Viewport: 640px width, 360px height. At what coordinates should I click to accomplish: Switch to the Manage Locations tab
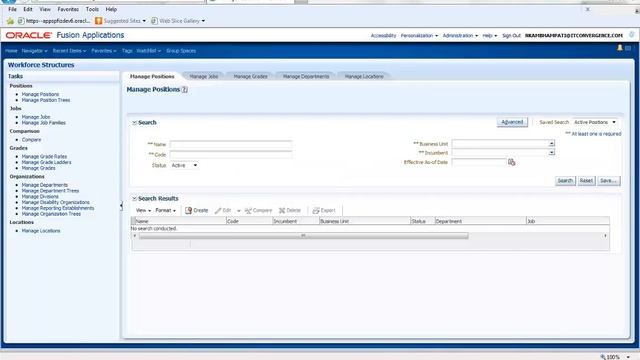click(364, 76)
